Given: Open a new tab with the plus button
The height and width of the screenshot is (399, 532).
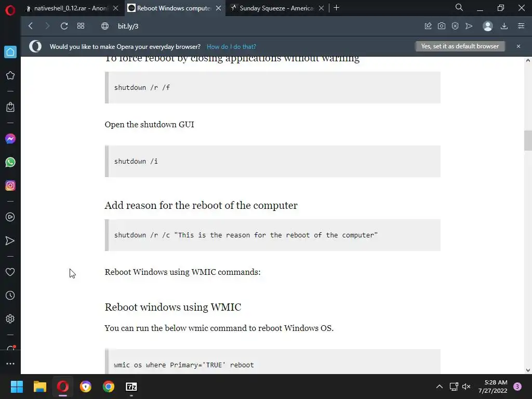Looking at the screenshot, I should [336, 7].
